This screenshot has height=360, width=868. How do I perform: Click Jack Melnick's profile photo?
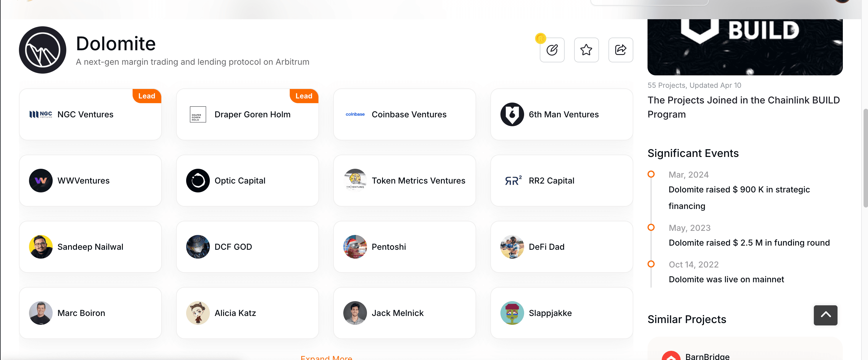click(355, 313)
